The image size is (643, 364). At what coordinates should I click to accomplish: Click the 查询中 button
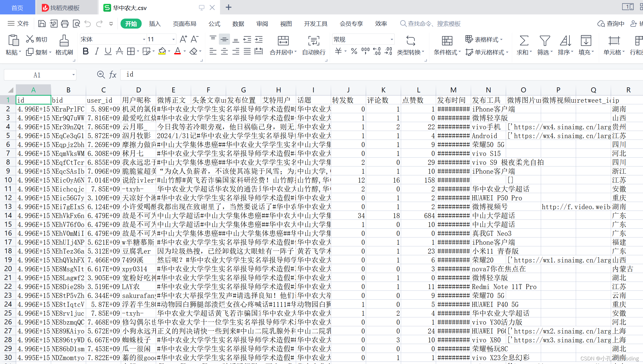coord(611,24)
